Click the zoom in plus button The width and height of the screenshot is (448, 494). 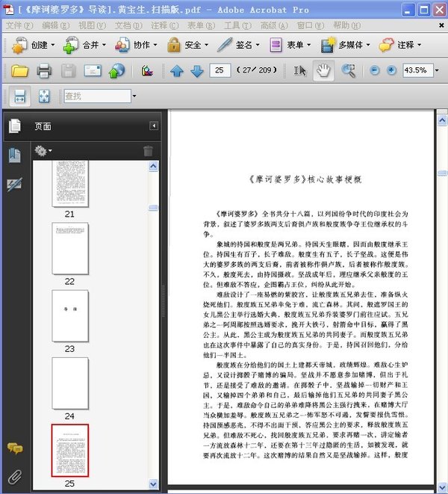pyautogui.click(x=391, y=70)
